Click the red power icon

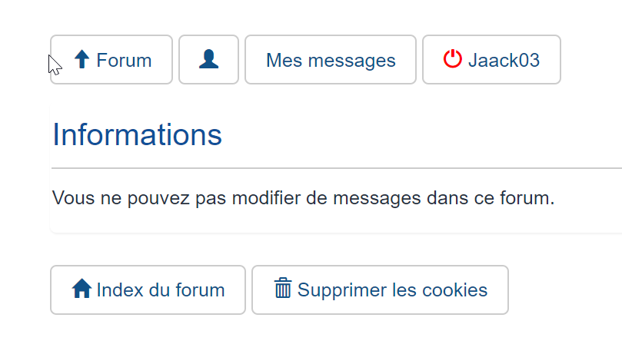(453, 58)
